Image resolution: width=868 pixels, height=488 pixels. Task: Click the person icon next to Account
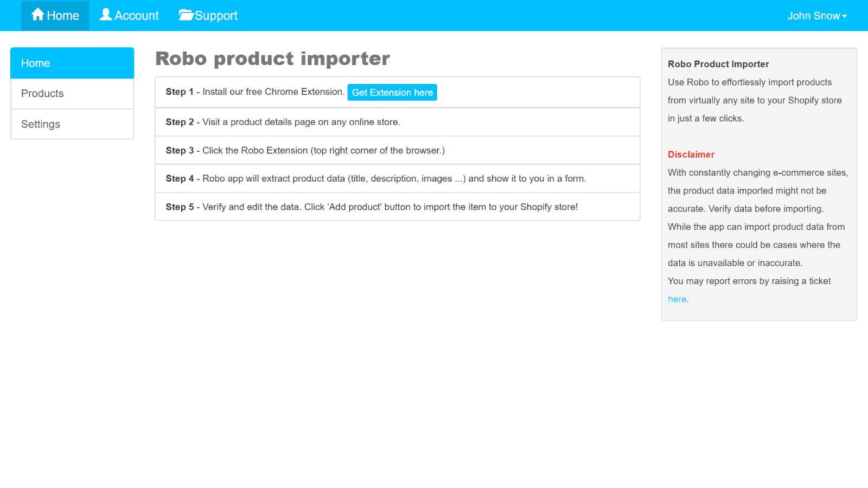click(106, 14)
